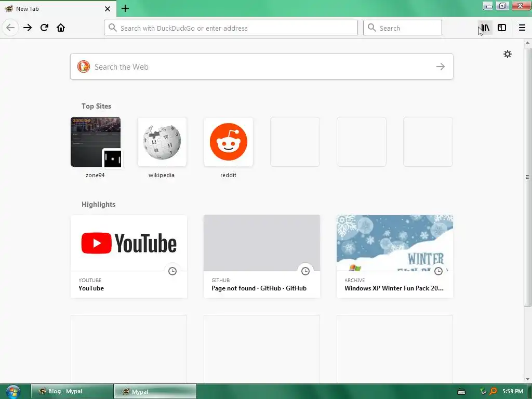This screenshot has height=399, width=532.
Task: Open the Windows Start button
Action: (13, 392)
